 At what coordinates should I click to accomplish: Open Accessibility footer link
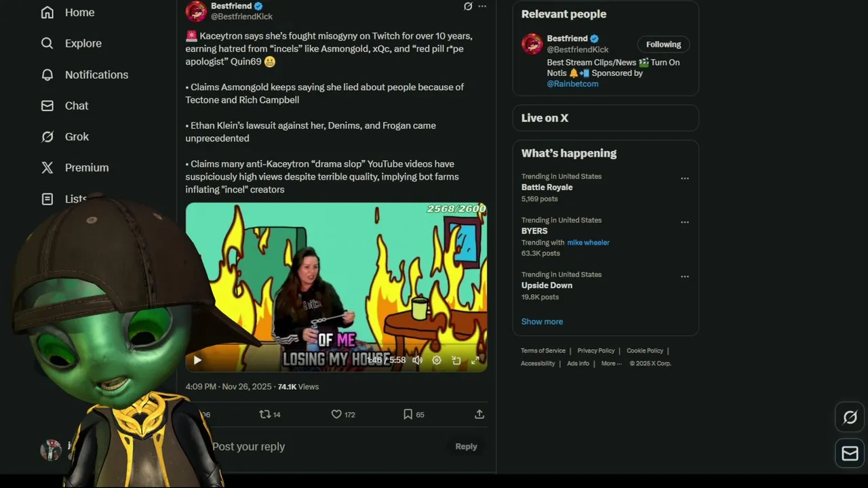[538, 364]
